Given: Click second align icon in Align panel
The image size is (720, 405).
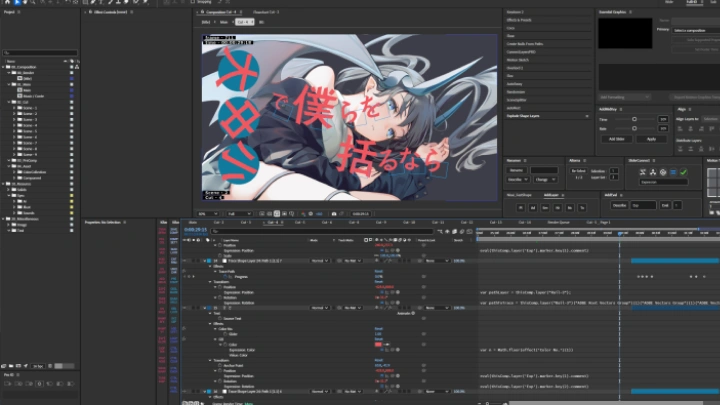Looking at the screenshot, I should click(691, 129).
